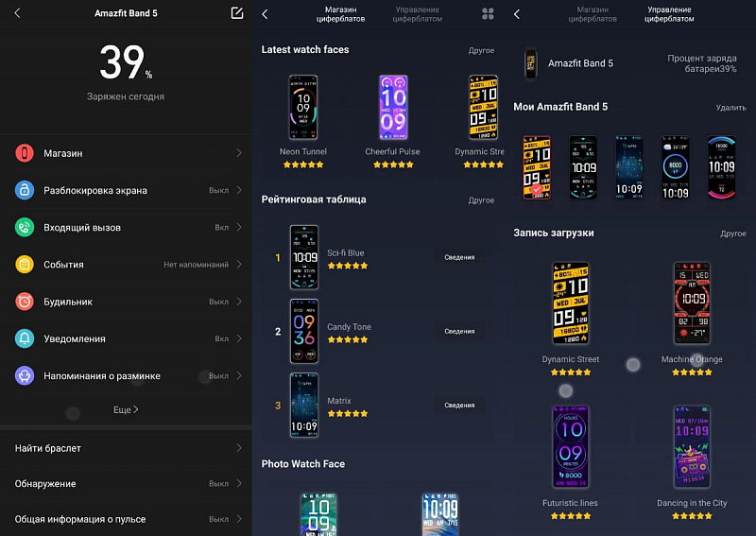This screenshot has width=756, height=536.
Task: Select the second Photo Watch Face thumbnail
Action: tap(440, 514)
